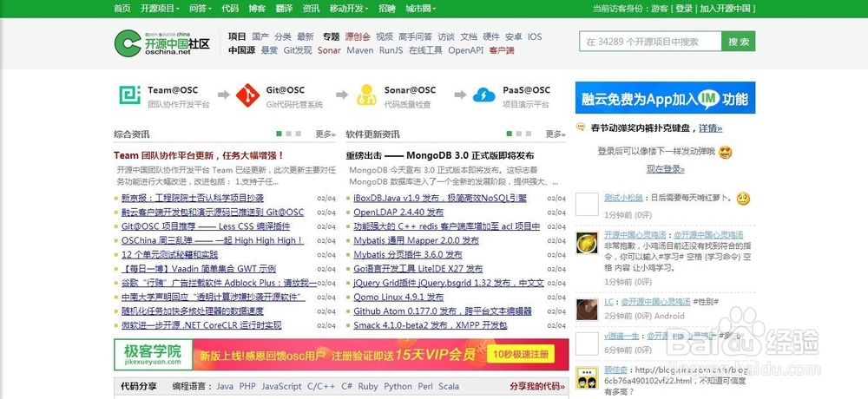Click 现在登录» link

(666, 169)
